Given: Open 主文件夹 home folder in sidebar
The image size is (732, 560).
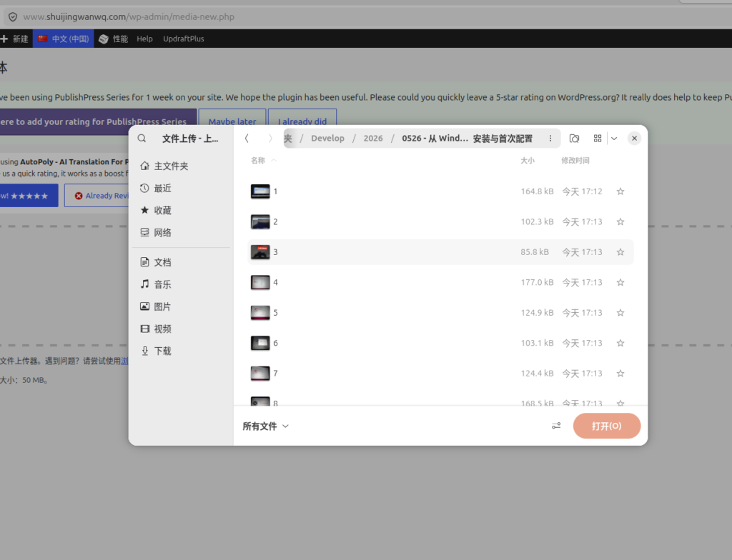Looking at the screenshot, I should [181, 166].
